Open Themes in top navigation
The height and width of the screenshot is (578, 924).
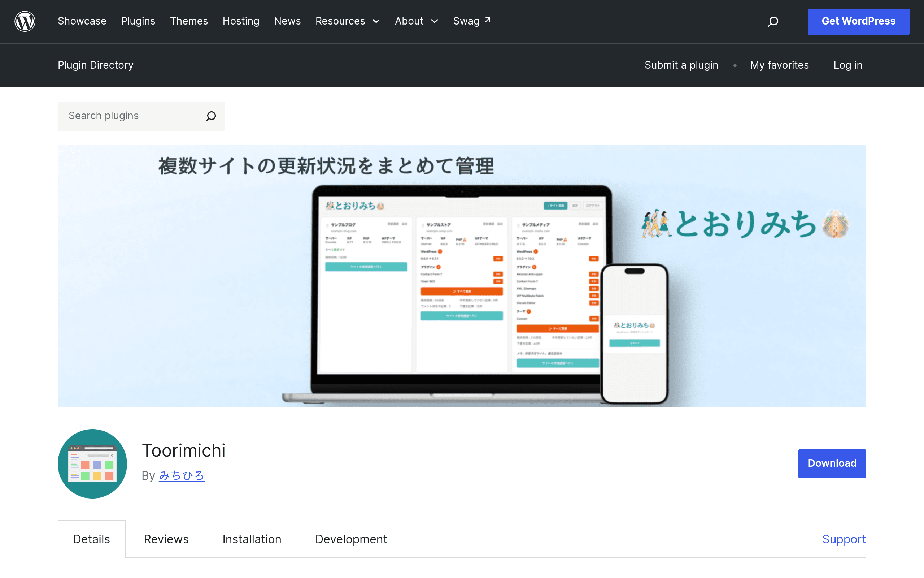click(189, 21)
